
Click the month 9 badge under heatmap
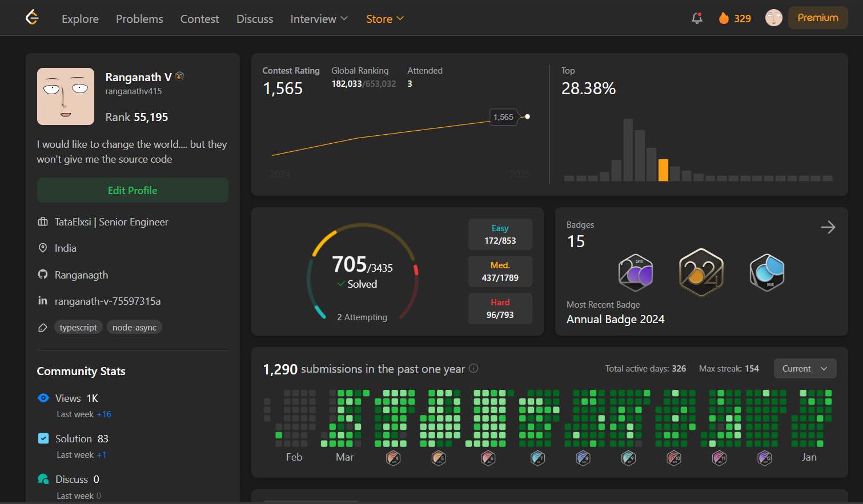click(x=628, y=458)
